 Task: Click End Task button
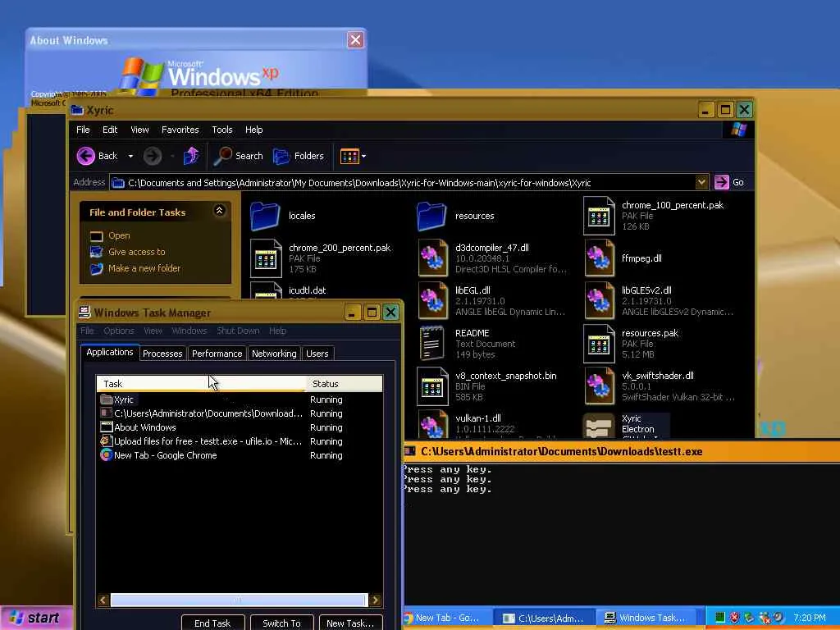[212, 623]
